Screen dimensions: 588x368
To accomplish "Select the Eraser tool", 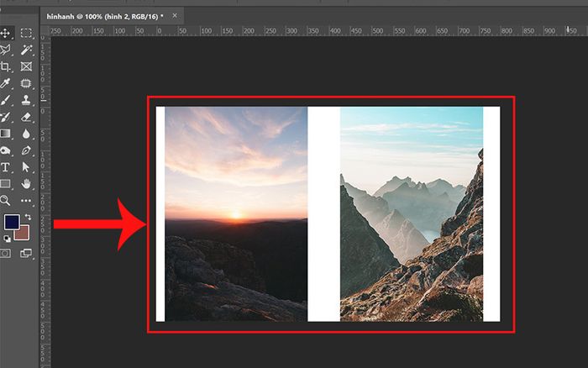I will (26, 117).
